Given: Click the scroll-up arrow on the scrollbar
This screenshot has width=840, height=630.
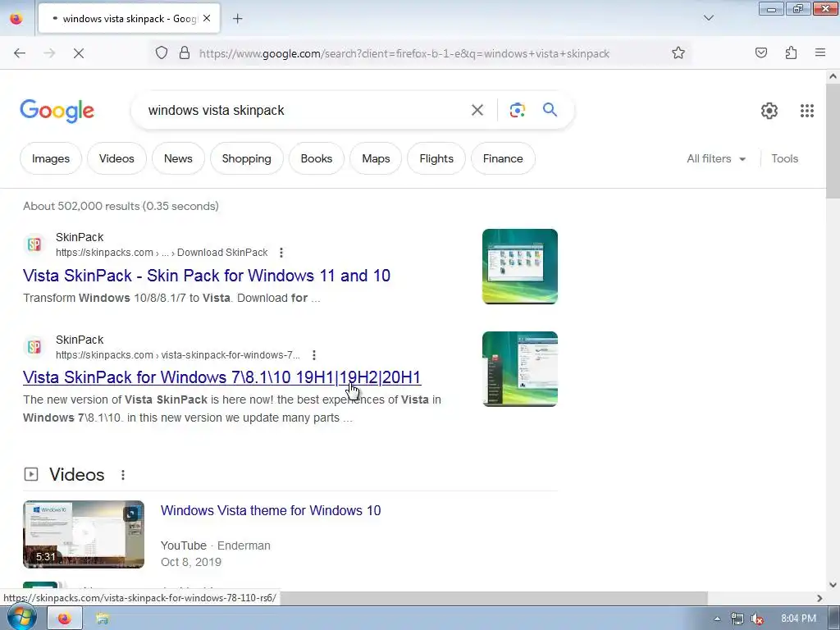Looking at the screenshot, I should [833, 76].
